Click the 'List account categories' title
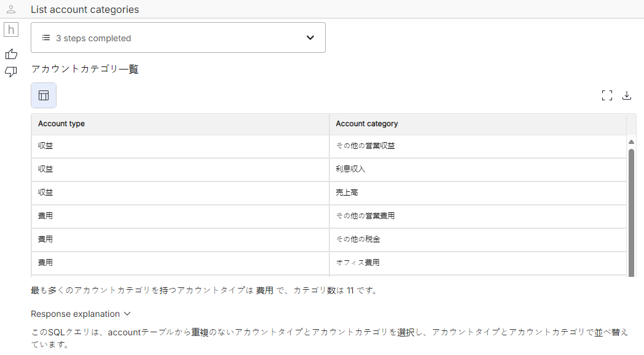Image resolution: width=644 pixels, height=355 pixels. click(x=85, y=9)
